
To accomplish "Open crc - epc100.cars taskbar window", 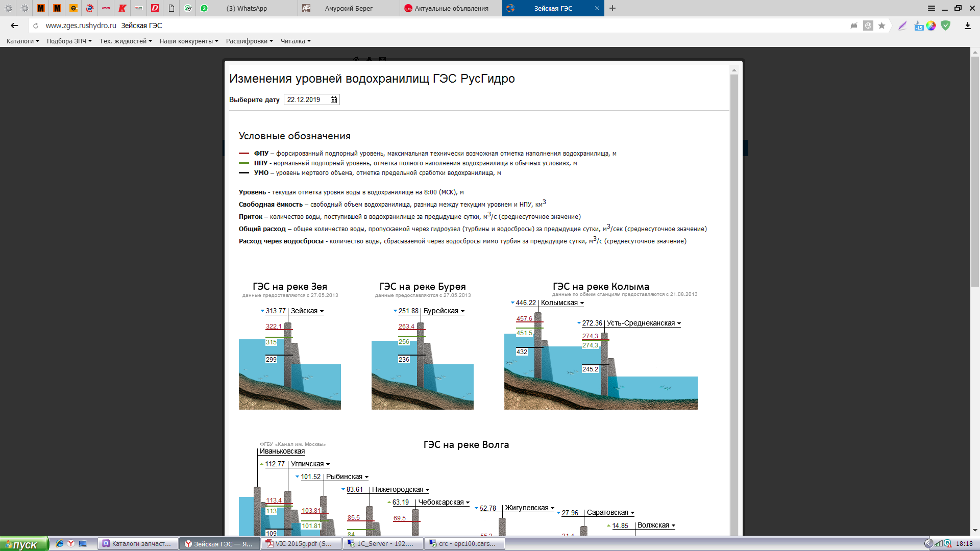I will pyautogui.click(x=464, y=544).
